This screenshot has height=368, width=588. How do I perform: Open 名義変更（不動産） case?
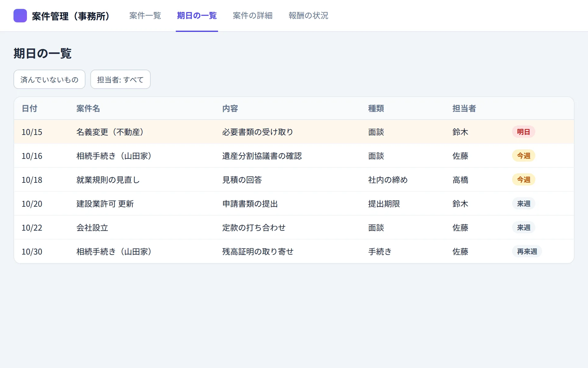click(x=110, y=132)
